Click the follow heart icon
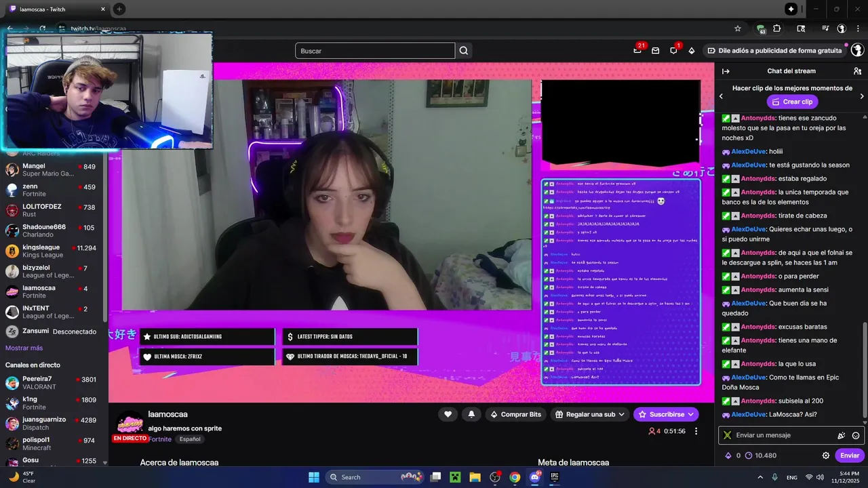This screenshot has width=868, height=488. (448, 414)
